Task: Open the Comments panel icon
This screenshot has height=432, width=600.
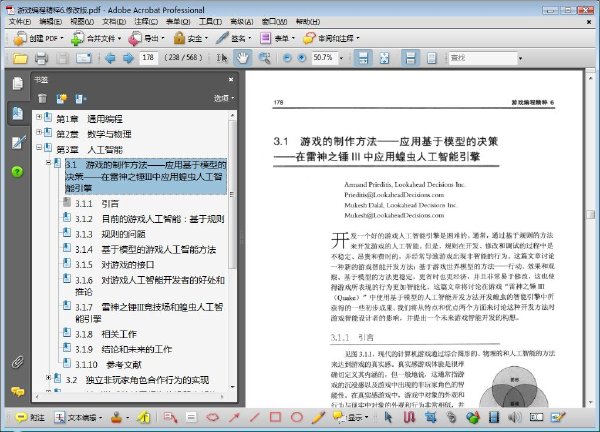Action: (18, 391)
